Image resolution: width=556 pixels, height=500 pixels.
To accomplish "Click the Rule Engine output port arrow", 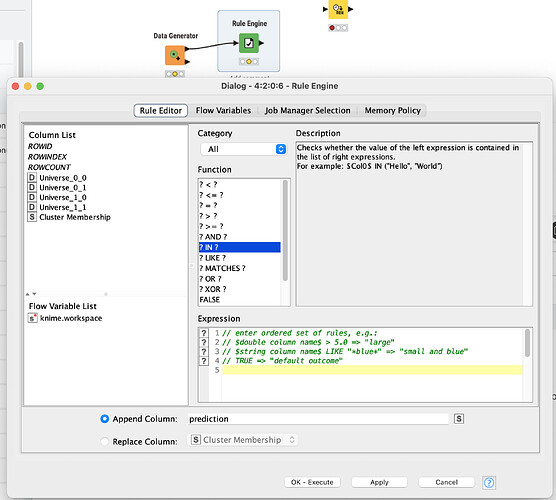I will point(261,43).
